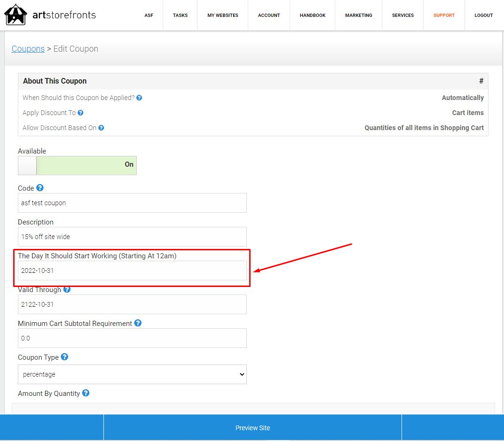This screenshot has width=504, height=441.
Task: Click the Valid Through date field 2122-10-31
Action: click(132, 304)
